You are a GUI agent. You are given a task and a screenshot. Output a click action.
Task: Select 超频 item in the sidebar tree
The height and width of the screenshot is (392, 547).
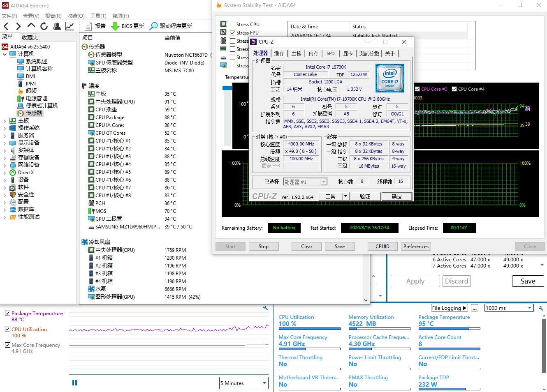pos(31,91)
